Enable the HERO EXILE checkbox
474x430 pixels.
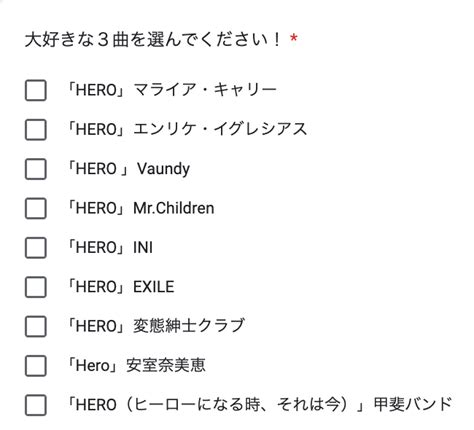click(x=36, y=287)
